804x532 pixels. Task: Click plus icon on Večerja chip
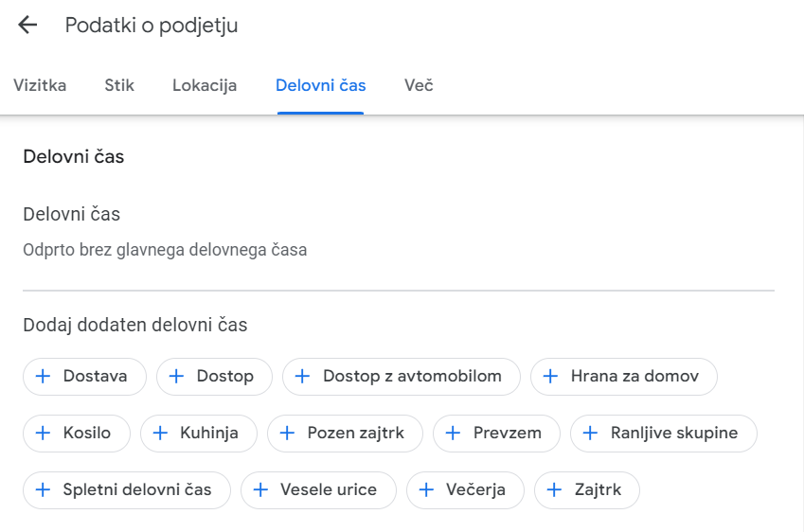click(426, 489)
